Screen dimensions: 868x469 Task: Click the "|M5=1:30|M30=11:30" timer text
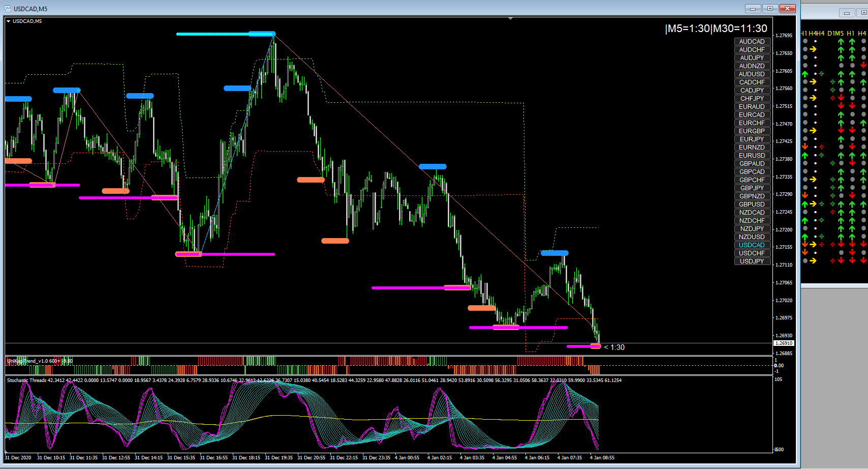(716, 28)
